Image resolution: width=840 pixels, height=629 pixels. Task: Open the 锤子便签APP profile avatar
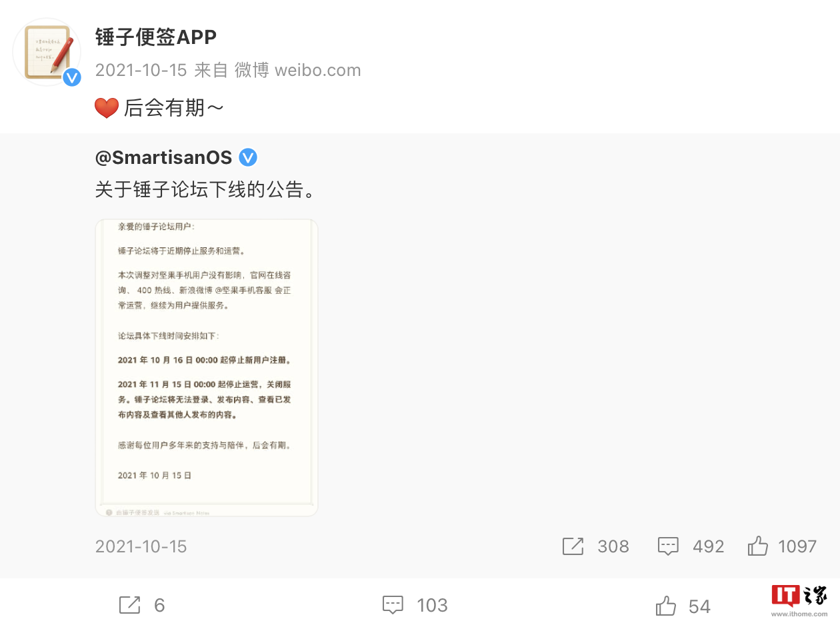47,52
